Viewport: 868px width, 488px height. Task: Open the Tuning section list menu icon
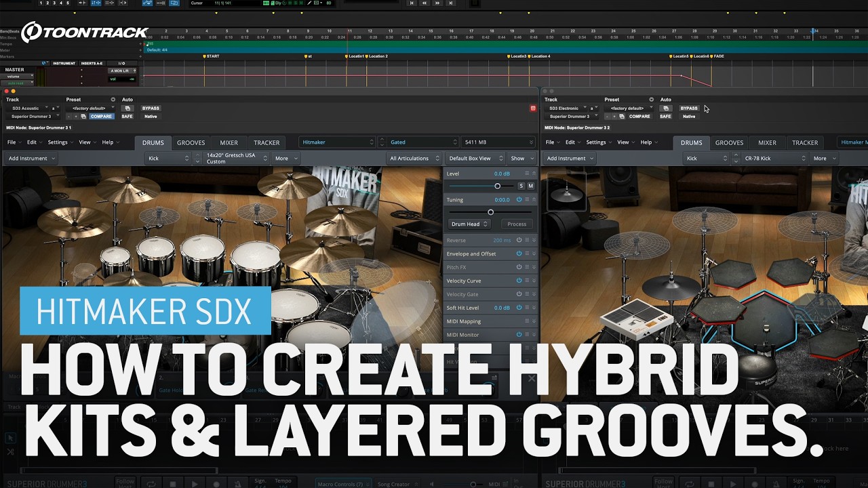click(x=527, y=200)
